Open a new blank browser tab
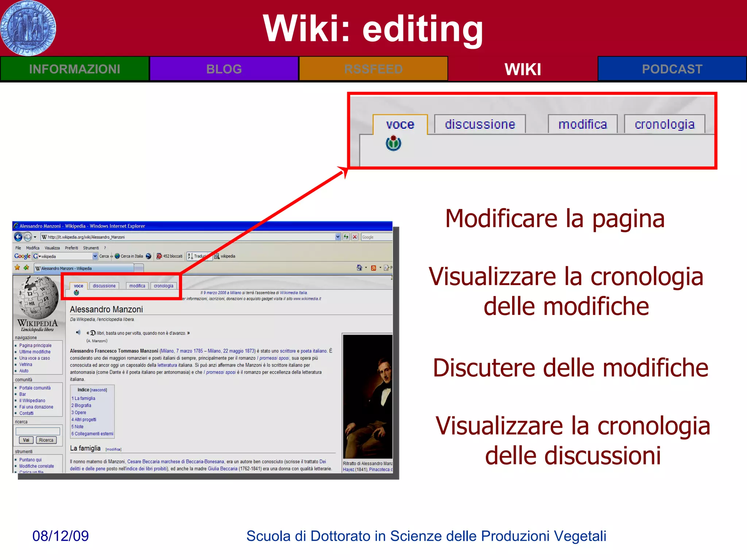Viewport: 747px width, 560px height. 139,268
